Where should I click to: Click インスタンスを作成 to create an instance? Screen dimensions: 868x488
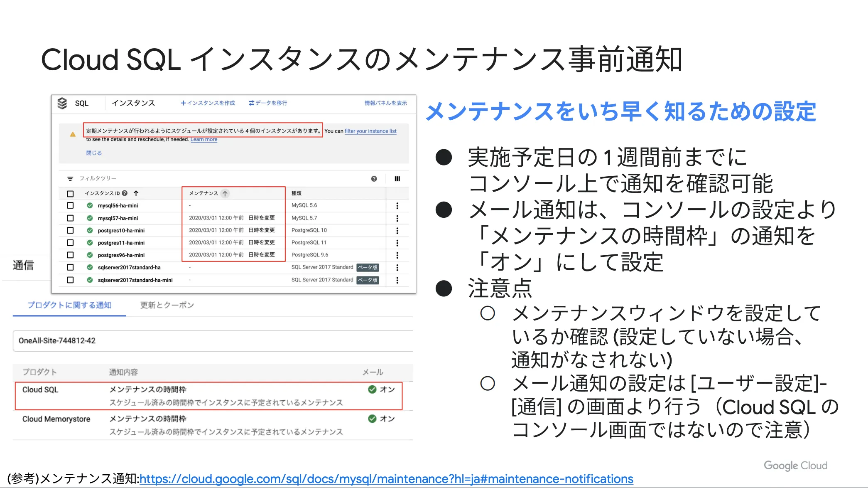coord(208,103)
